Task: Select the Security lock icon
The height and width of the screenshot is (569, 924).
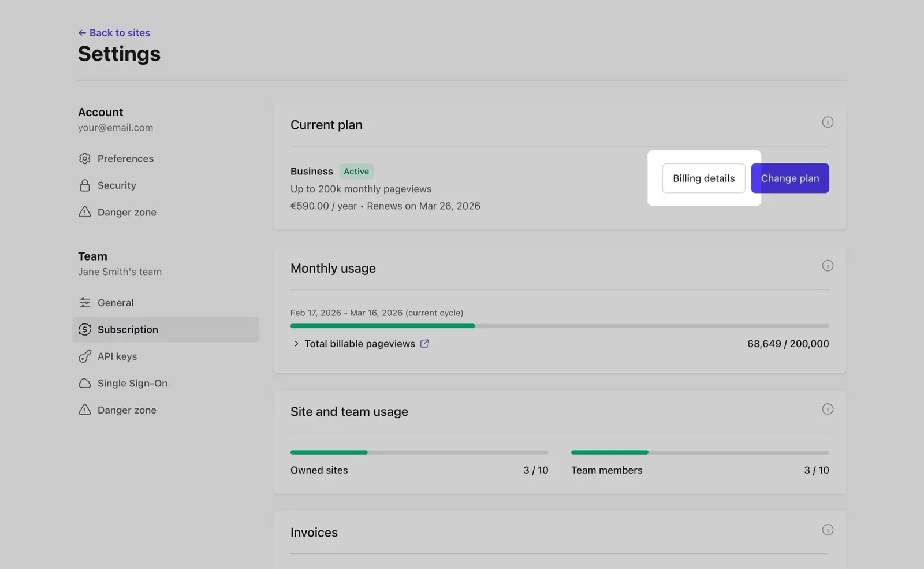Action: pos(84,185)
